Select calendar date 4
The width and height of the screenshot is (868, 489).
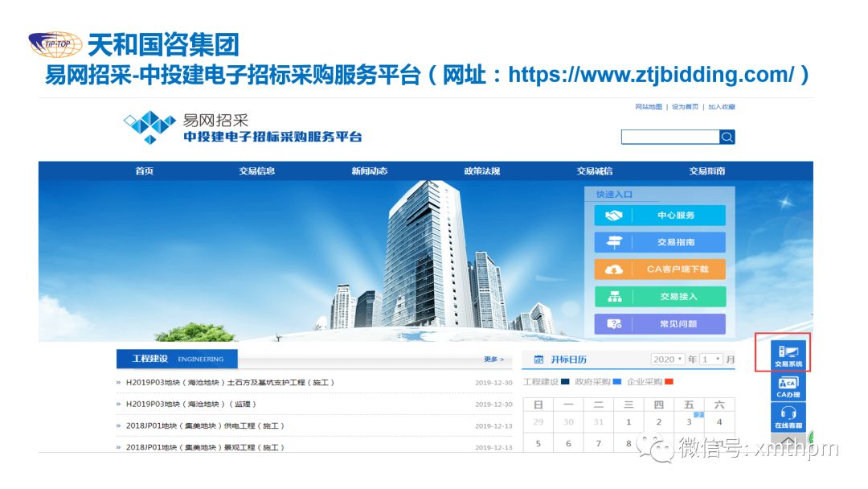coord(719,422)
